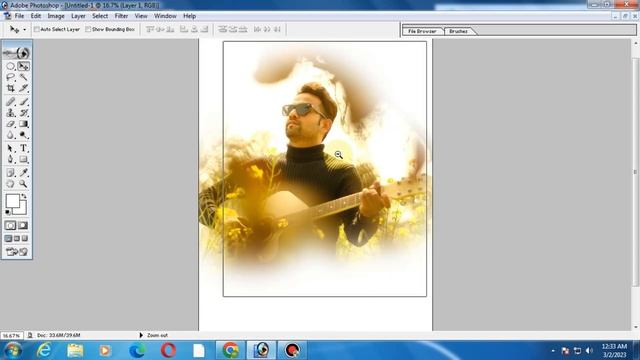Screen dimensions: 640x360
Task: Launch Internet Explorer from taskbar
Action: 44,350
